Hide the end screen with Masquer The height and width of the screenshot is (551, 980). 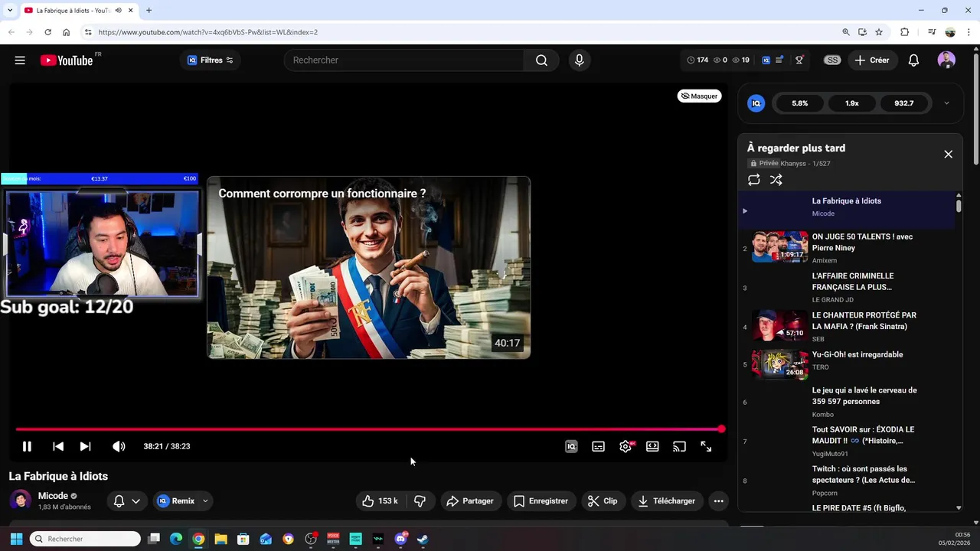(699, 96)
